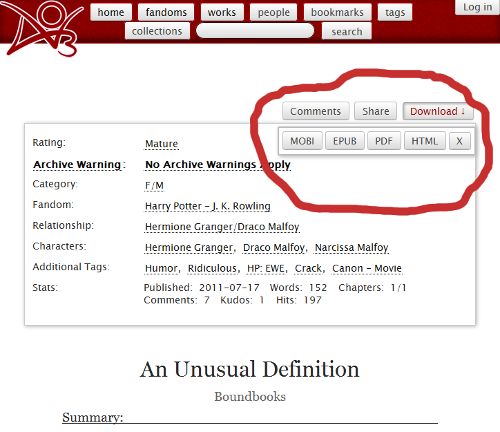Open the works menu item
This screenshot has width=500, height=432.
pyautogui.click(x=222, y=12)
